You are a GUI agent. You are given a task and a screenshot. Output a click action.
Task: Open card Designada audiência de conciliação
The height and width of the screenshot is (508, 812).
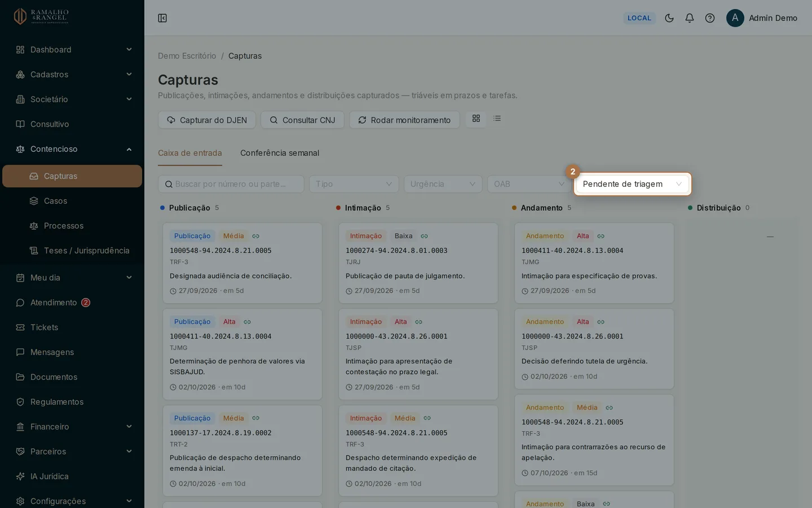click(x=242, y=263)
